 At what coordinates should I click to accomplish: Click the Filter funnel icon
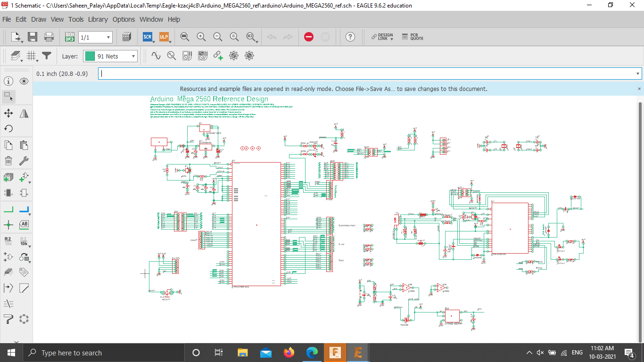click(46, 56)
